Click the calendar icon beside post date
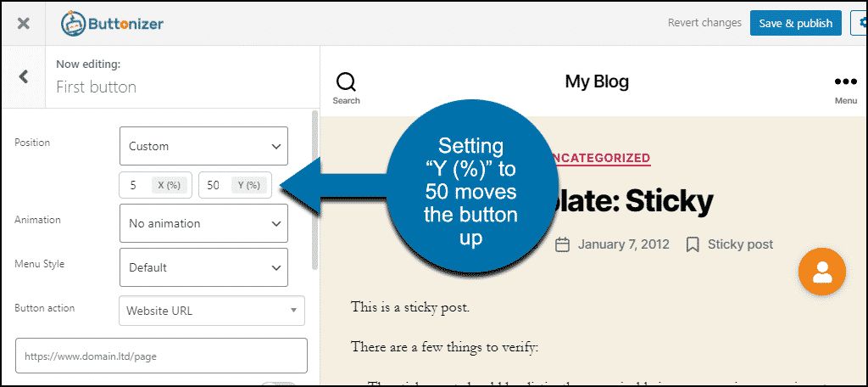 [x=562, y=244]
